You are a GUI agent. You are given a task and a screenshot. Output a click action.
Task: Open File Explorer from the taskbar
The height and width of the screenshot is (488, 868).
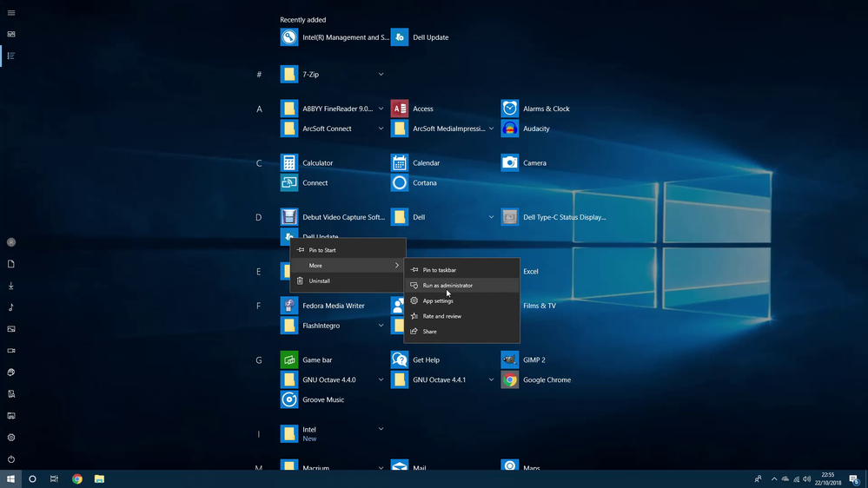coord(99,479)
